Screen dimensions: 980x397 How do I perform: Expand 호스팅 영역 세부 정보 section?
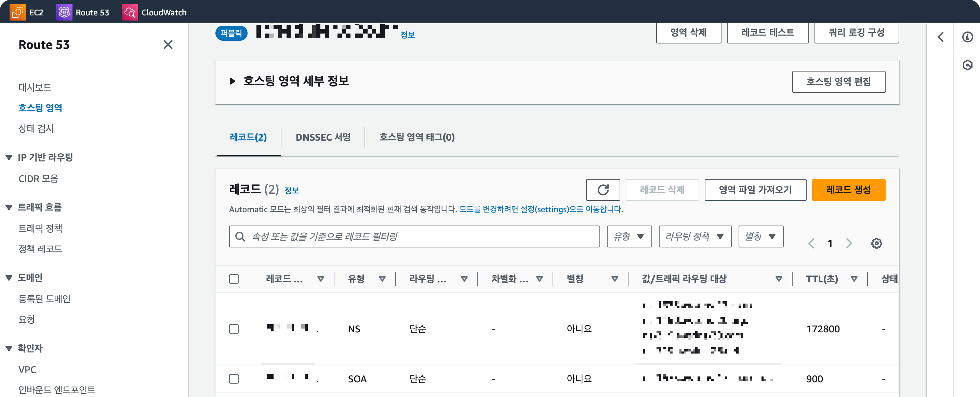(x=233, y=81)
